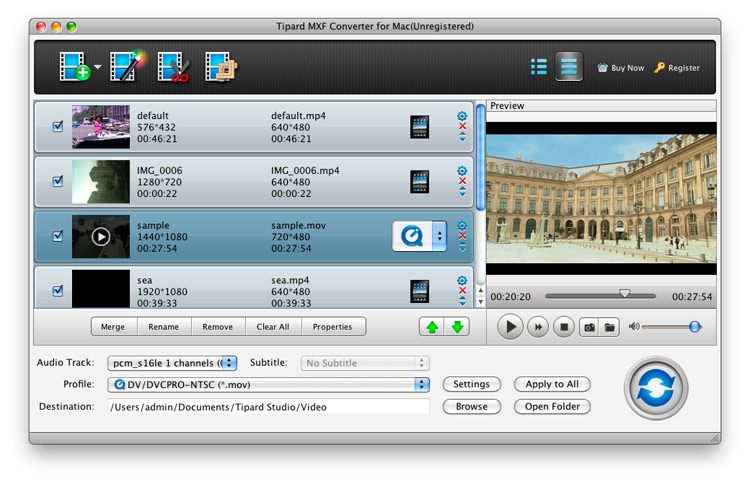Image resolution: width=750 pixels, height=484 pixels.
Task: Play the sample video thumbnail
Action: pyautogui.click(x=100, y=236)
